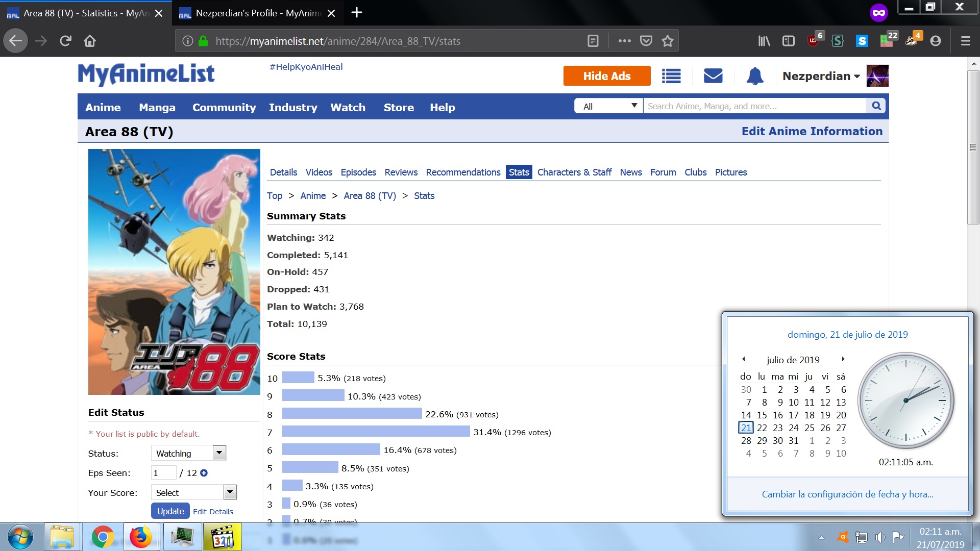Focus the Search Anime, Manga input field

755,106
